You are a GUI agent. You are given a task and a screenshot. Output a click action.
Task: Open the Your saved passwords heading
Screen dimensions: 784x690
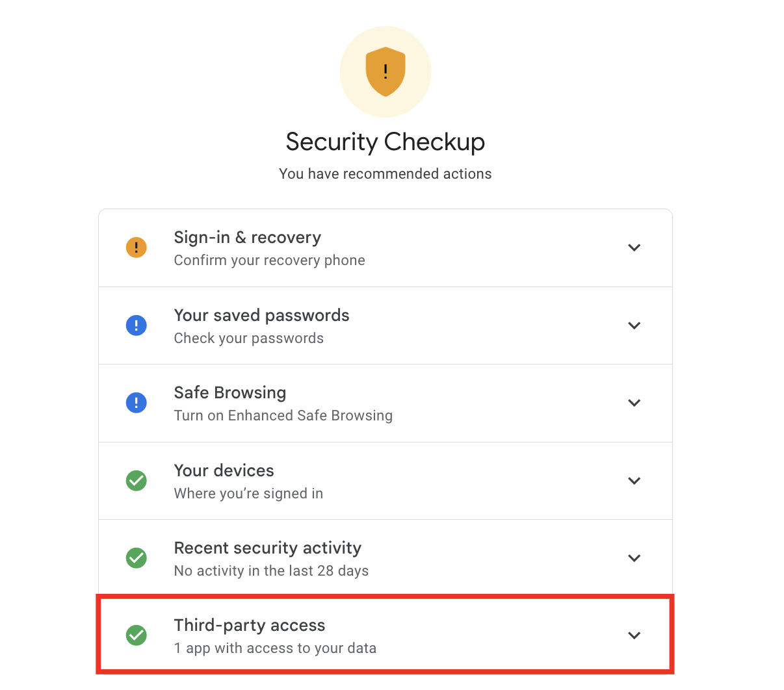pyautogui.click(x=261, y=316)
